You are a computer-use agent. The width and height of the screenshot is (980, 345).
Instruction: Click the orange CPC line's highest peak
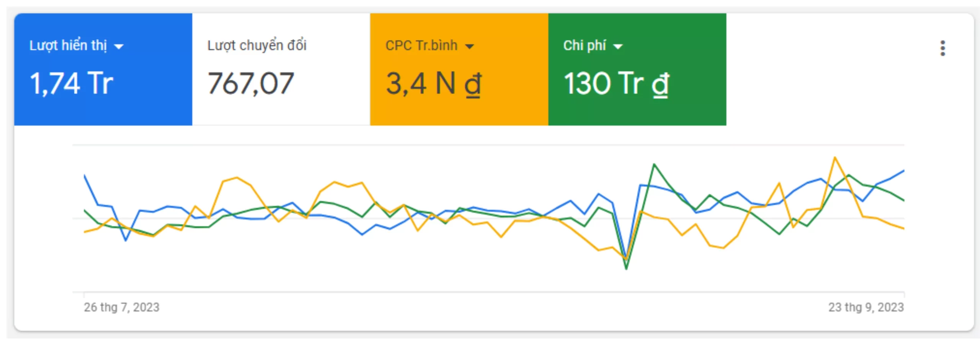click(835, 157)
